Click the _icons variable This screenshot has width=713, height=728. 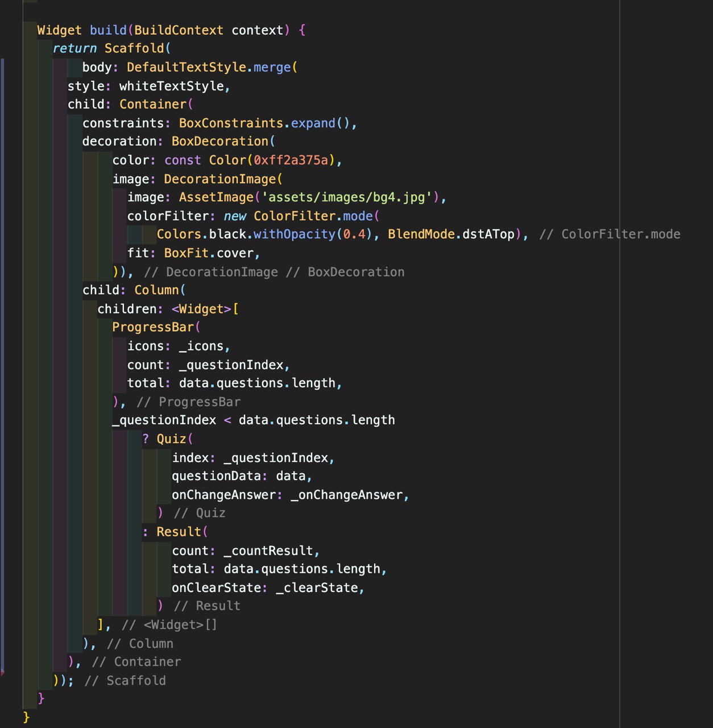(x=201, y=345)
